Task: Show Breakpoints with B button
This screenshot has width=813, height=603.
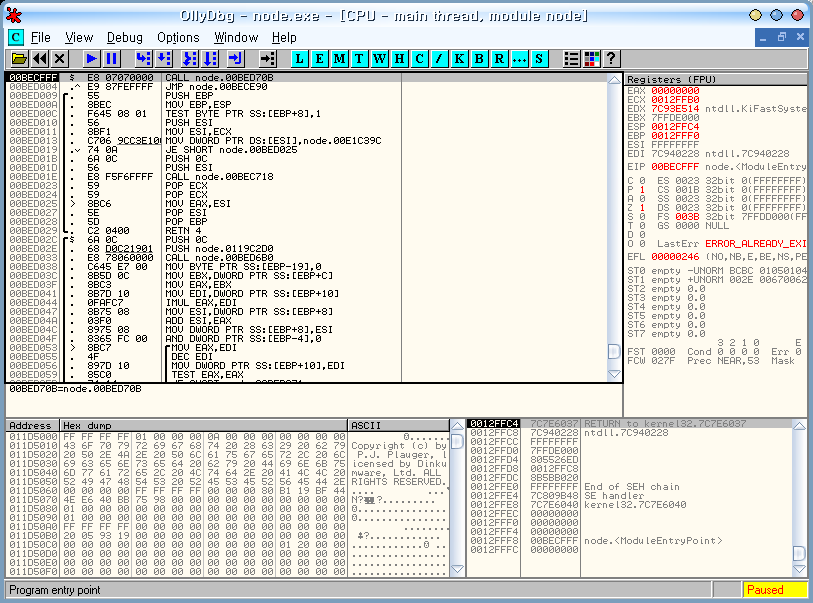Action: tap(479, 59)
